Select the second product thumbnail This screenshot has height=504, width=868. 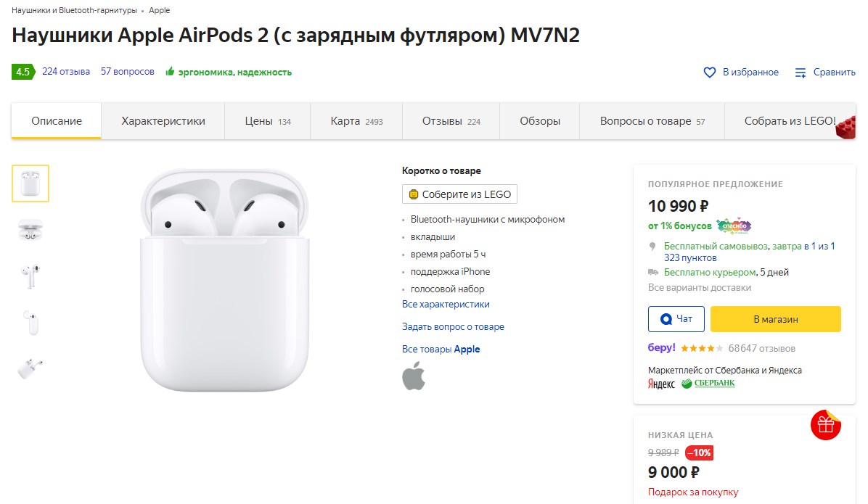pyautogui.click(x=30, y=230)
